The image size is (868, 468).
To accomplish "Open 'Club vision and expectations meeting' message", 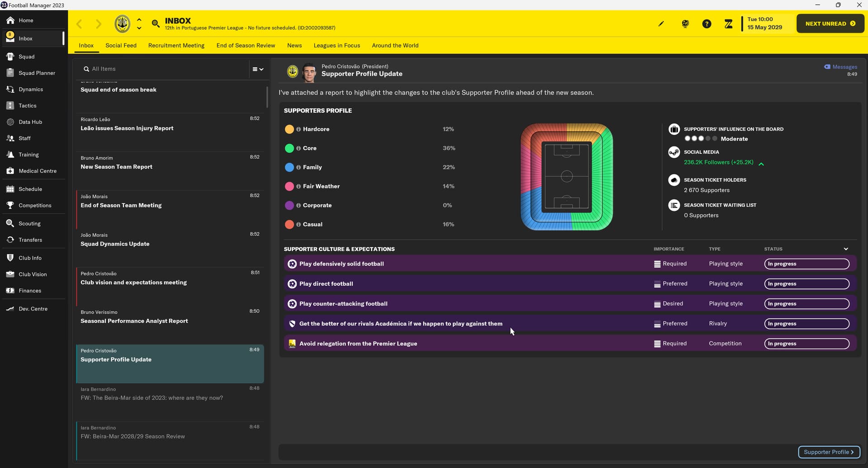I will point(170,286).
